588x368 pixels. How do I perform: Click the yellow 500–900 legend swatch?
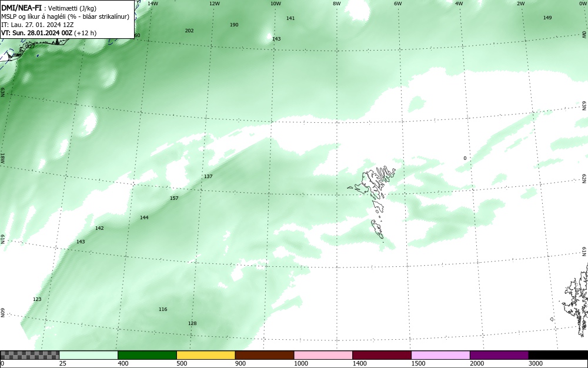[206, 355]
